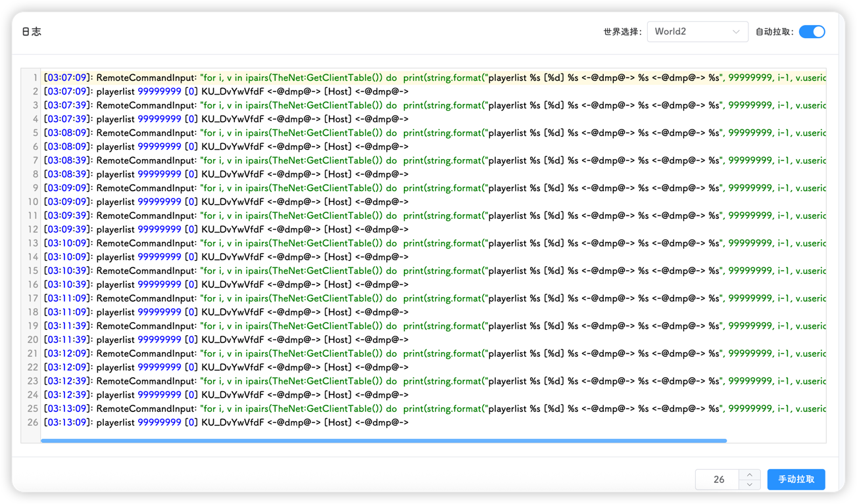The image size is (857, 504).
Task: Click [Host] in the [03:11:39] playerlist line
Action: click(x=337, y=340)
